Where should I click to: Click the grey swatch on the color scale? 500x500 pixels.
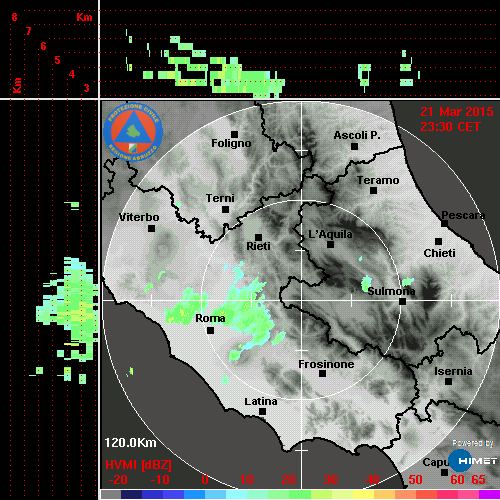coord(111,494)
